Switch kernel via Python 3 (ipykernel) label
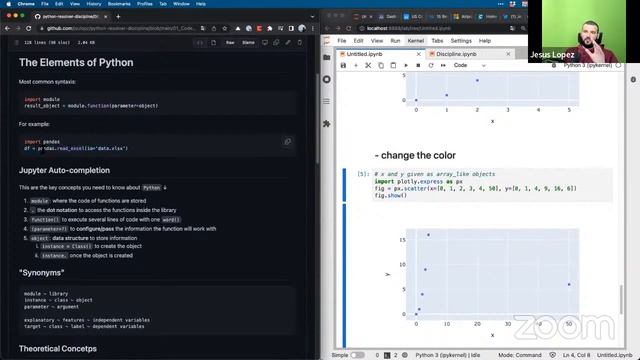This screenshot has height=360, width=640. tap(588, 65)
